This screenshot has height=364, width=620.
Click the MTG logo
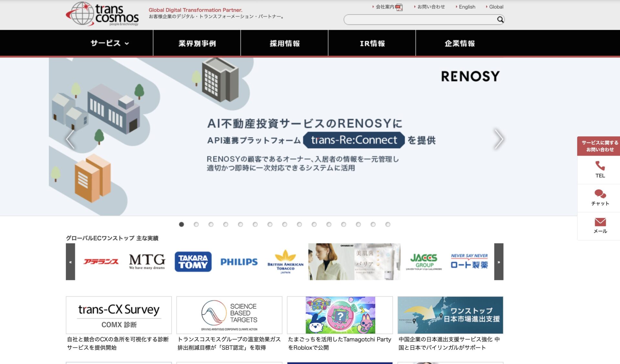tap(147, 262)
